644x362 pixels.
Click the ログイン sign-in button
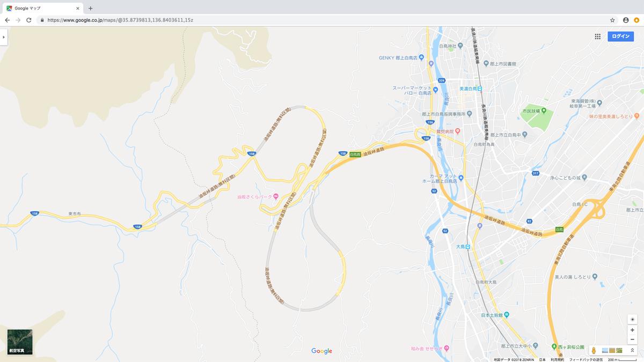pyautogui.click(x=620, y=36)
